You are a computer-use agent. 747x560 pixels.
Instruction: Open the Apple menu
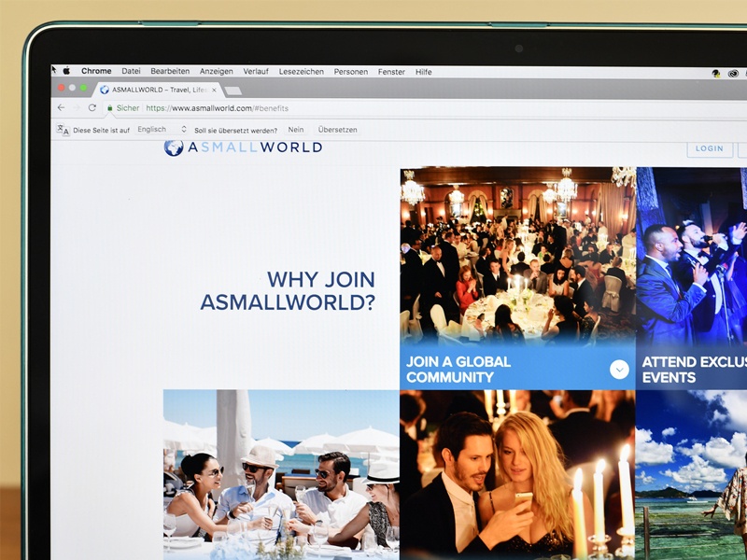point(66,71)
